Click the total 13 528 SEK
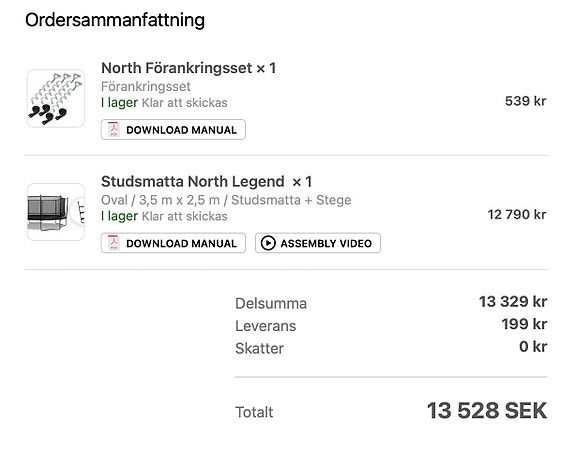 point(487,410)
